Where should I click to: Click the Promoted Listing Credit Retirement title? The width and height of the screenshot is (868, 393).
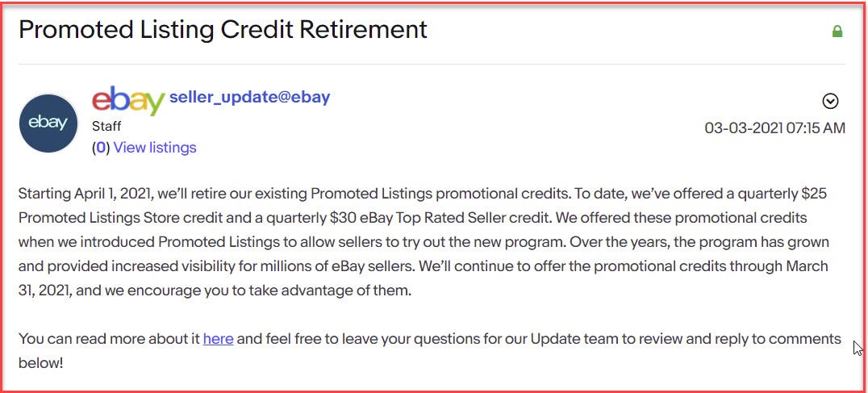pos(223,30)
